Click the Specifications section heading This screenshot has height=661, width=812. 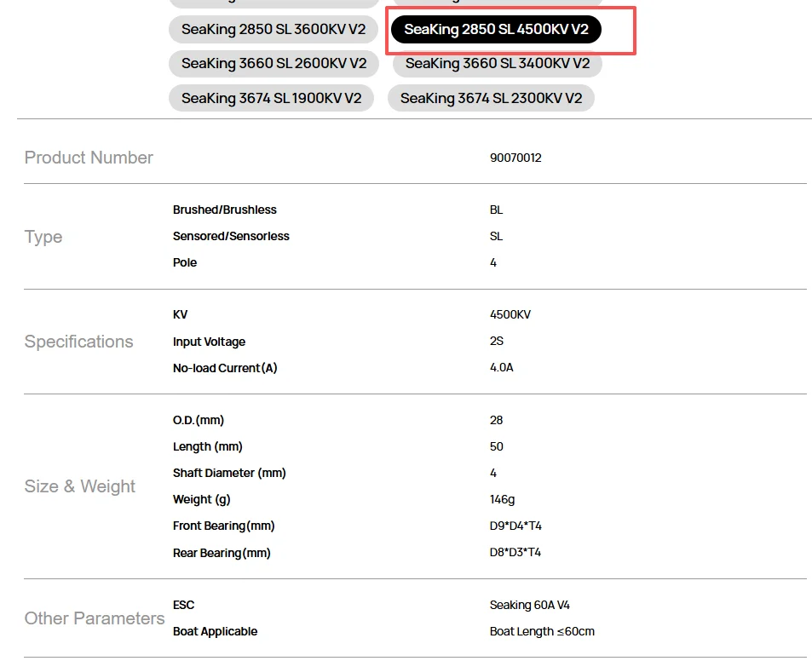tap(78, 342)
